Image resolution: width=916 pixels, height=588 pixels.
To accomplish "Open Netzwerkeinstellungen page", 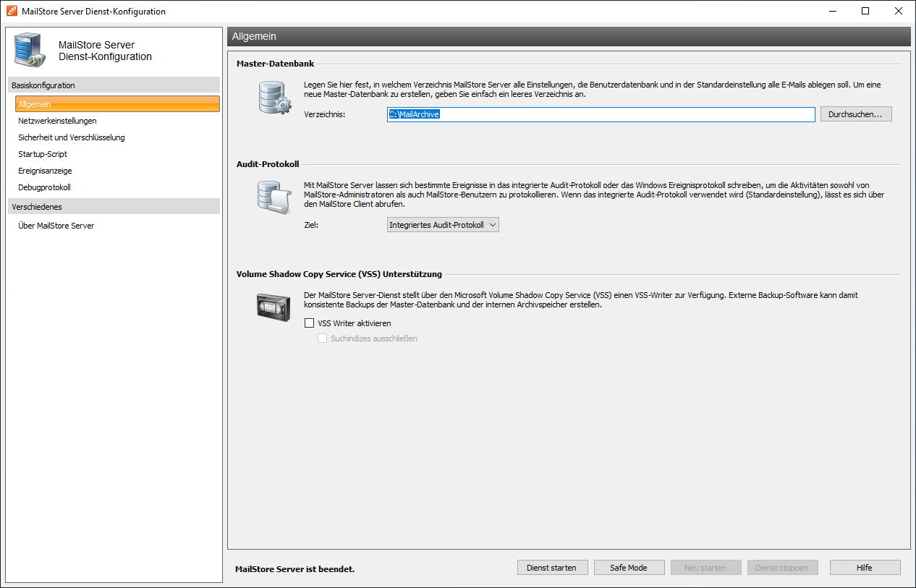I will click(57, 121).
